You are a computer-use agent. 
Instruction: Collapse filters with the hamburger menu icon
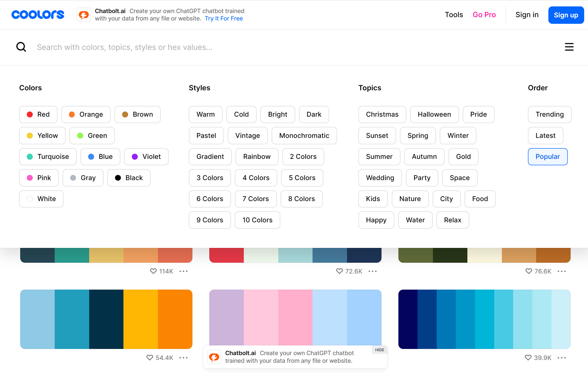[x=569, y=47]
